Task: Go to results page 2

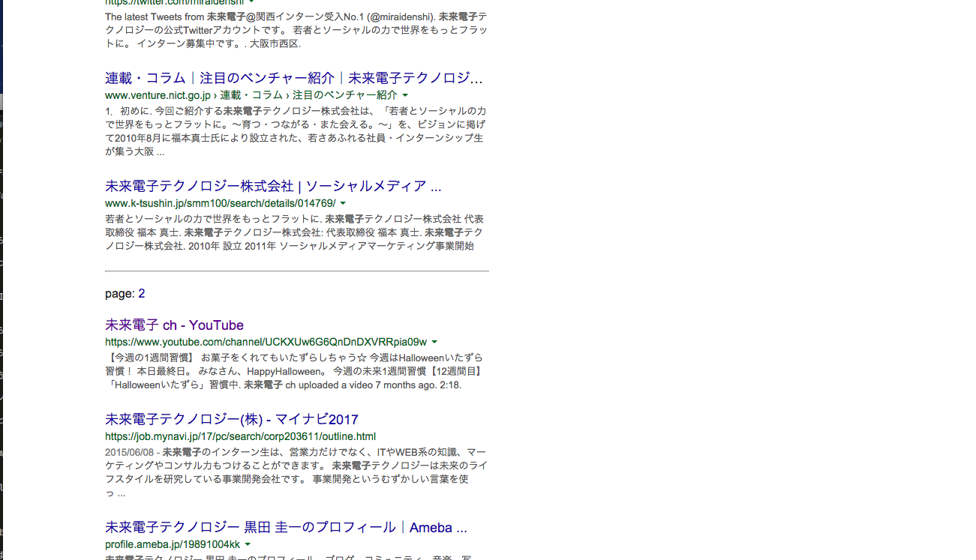Action: (x=142, y=293)
